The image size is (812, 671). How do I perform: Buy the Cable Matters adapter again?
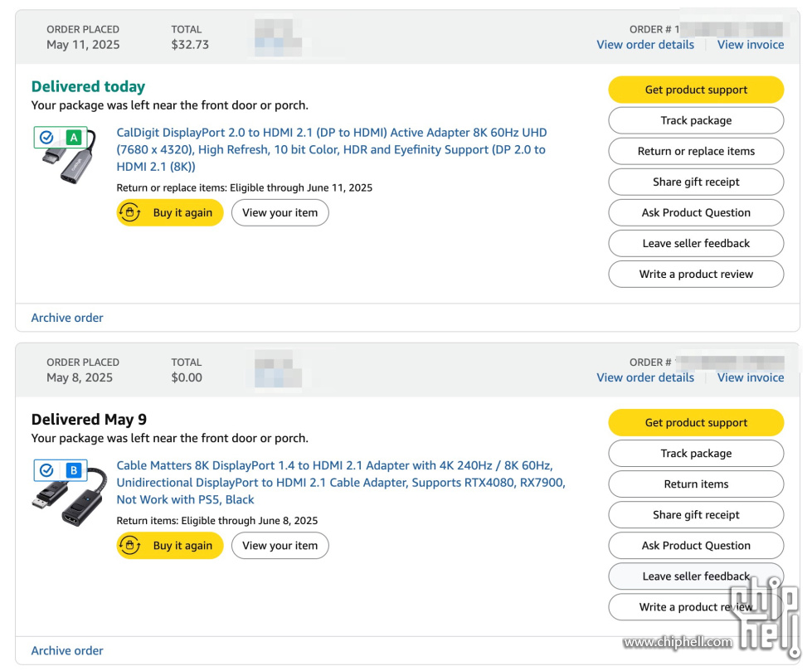[170, 546]
